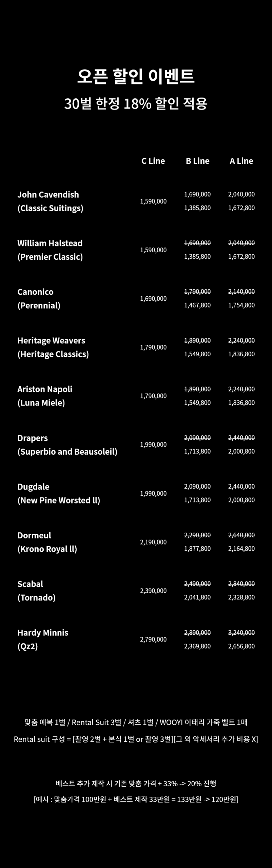Click the "30벌 한정 18% 할인 적용" subtitle
This screenshot has width=272, height=868.
136,104
